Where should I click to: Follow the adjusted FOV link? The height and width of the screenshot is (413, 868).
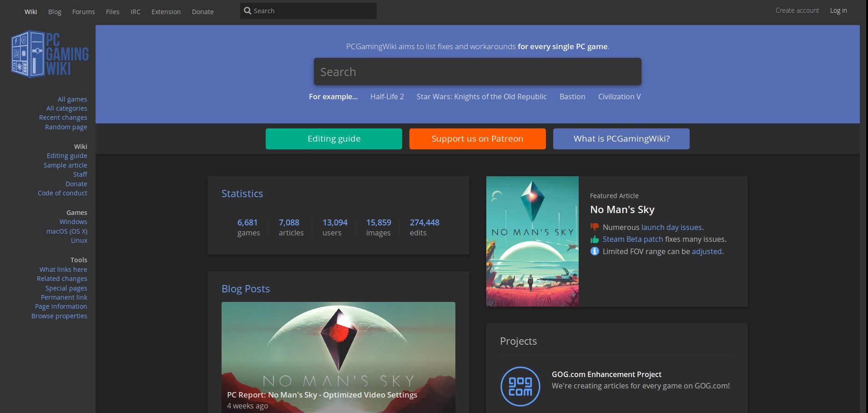click(707, 251)
